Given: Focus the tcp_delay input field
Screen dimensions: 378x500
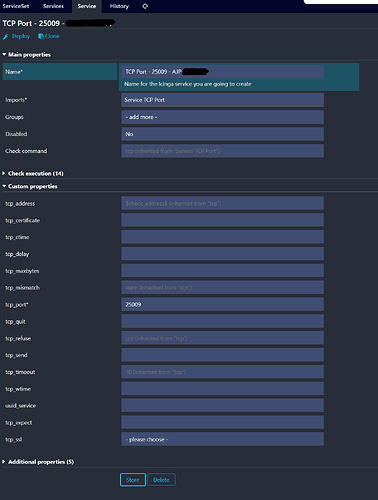Looking at the screenshot, I should (222, 254).
